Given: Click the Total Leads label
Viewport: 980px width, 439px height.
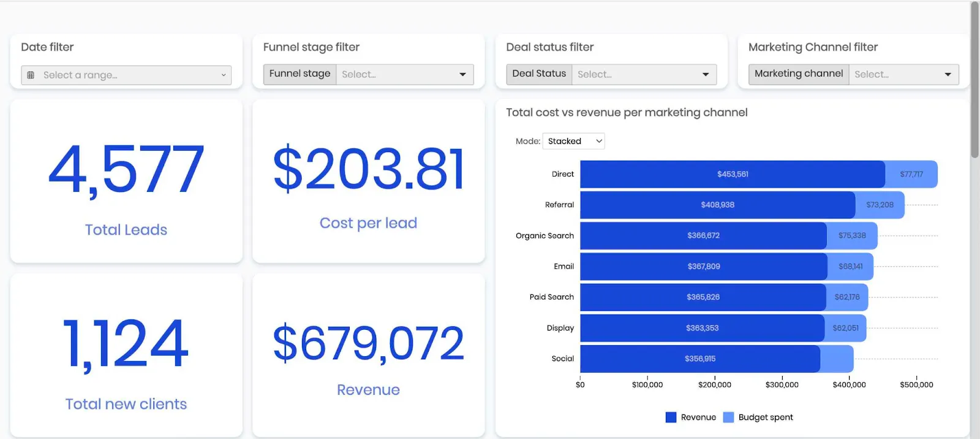Looking at the screenshot, I should (126, 230).
